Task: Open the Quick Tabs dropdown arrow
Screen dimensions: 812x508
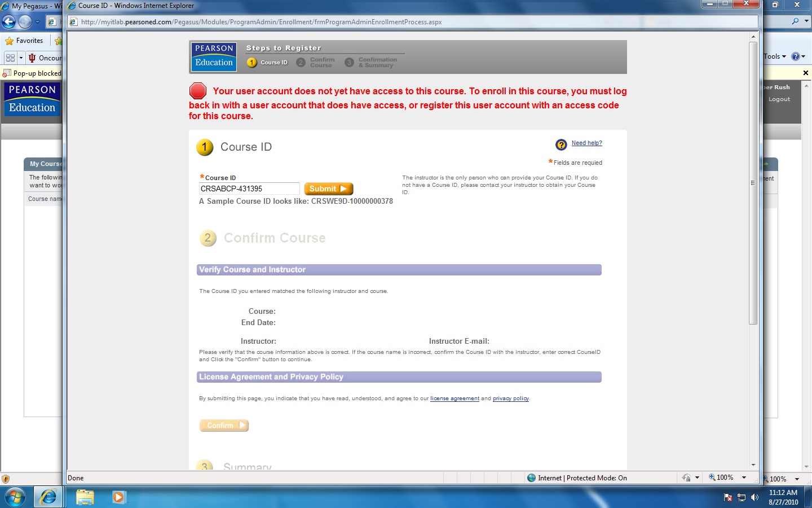Action: coord(21,58)
